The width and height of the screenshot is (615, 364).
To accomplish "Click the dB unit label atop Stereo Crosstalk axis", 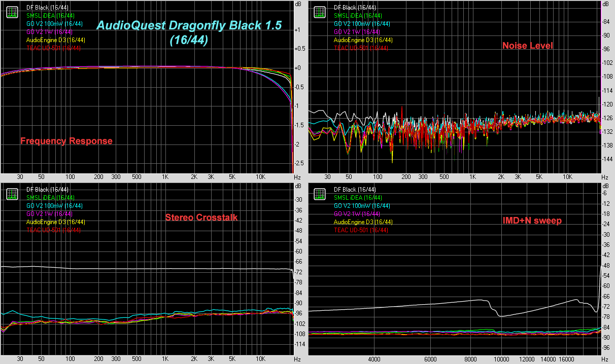I will (297, 186).
